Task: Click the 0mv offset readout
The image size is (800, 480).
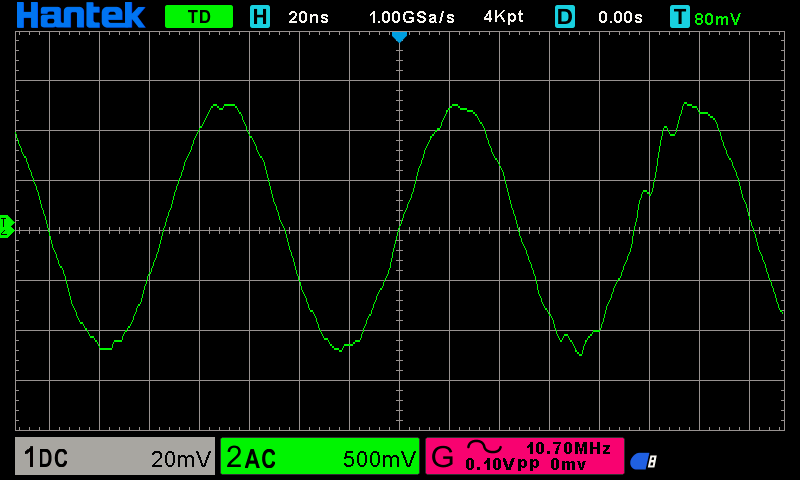Action: [568, 464]
